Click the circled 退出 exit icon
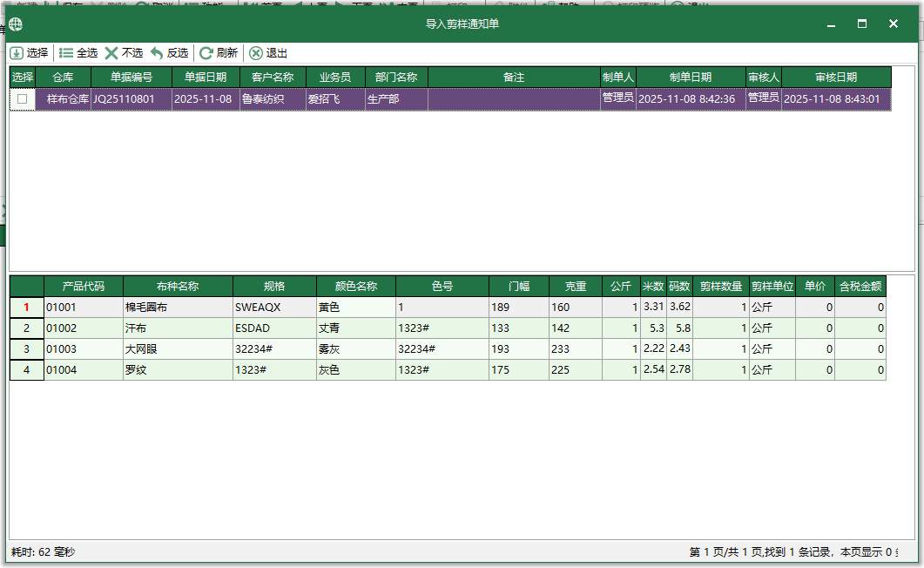The height and width of the screenshot is (568, 924). coord(254,52)
